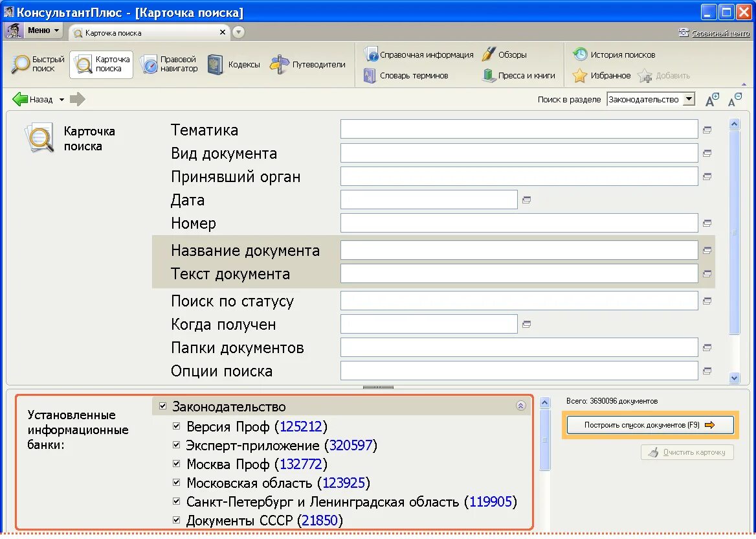Open Кодексы from the toolbar
Viewport: 756px width, 539px height.
pyautogui.click(x=234, y=65)
